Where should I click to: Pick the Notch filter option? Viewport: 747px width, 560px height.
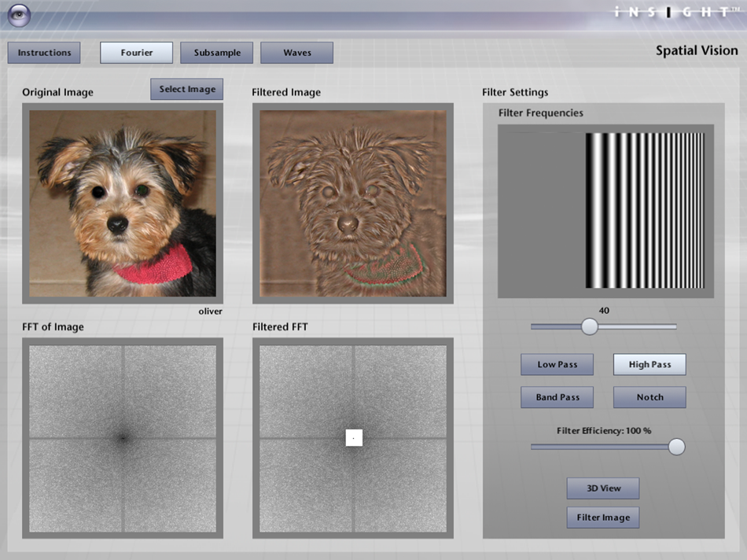pos(649,397)
